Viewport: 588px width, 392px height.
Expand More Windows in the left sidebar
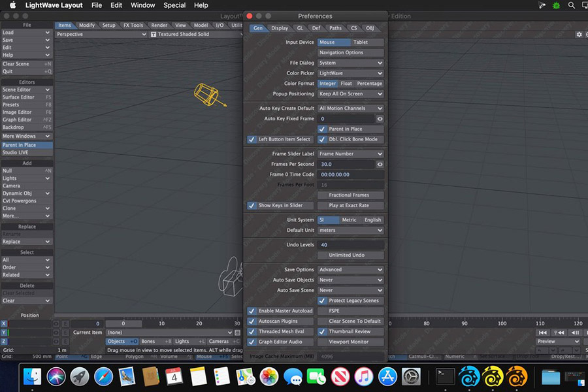click(x=25, y=136)
